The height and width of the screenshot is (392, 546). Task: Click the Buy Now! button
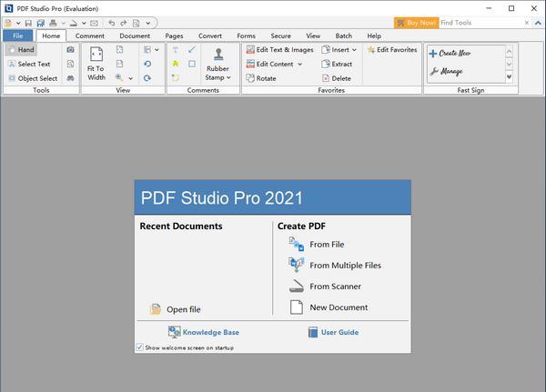click(416, 23)
